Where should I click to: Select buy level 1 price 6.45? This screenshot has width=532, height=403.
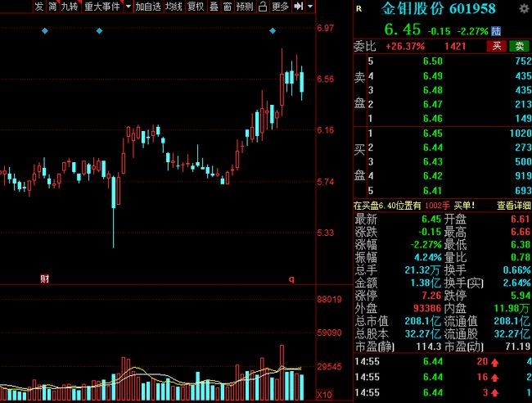(x=433, y=133)
